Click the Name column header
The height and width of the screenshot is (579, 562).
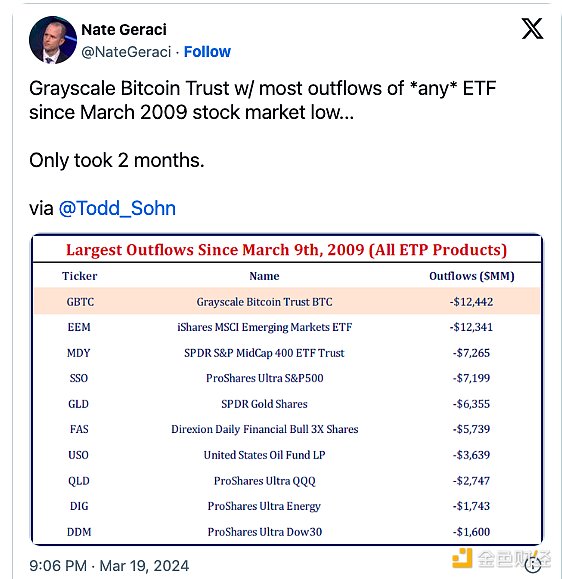(x=264, y=276)
